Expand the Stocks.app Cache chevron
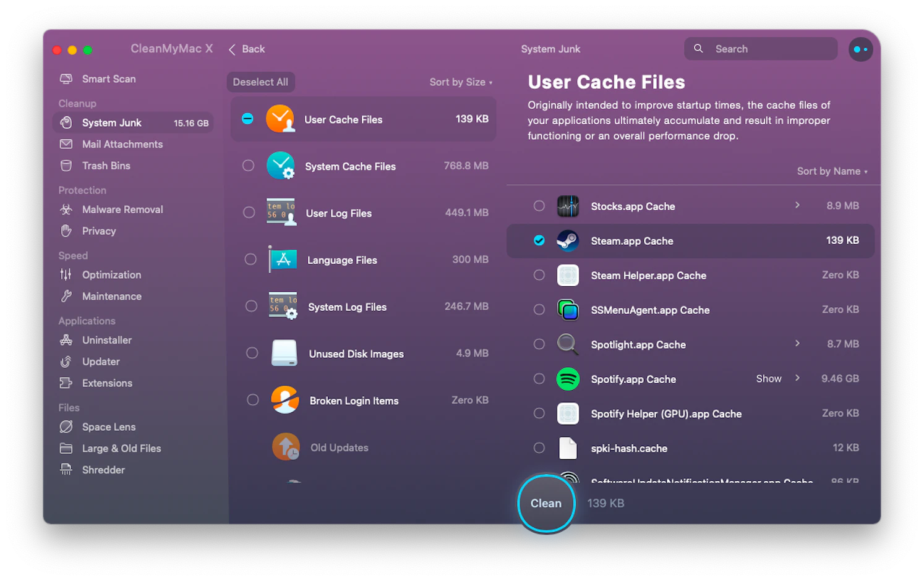The height and width of the screenshot is (581, 924). coord(797,205)
